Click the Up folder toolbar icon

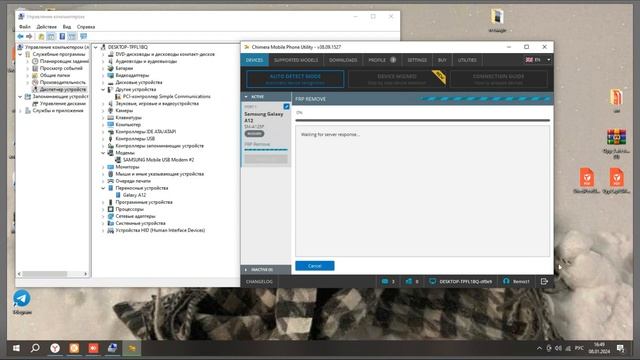click(x=41, y=36)
